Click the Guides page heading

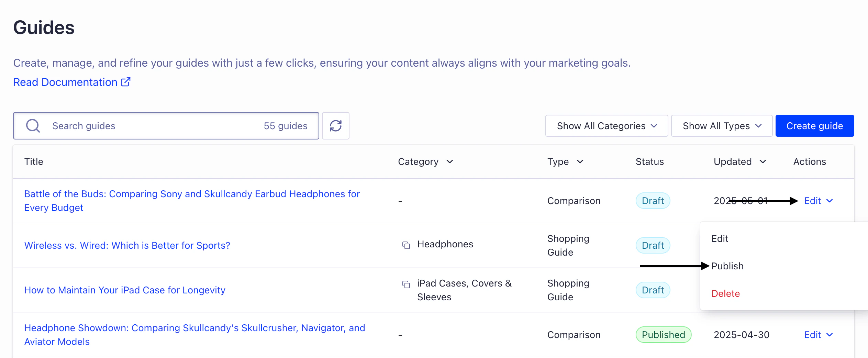tap(44, 27)
